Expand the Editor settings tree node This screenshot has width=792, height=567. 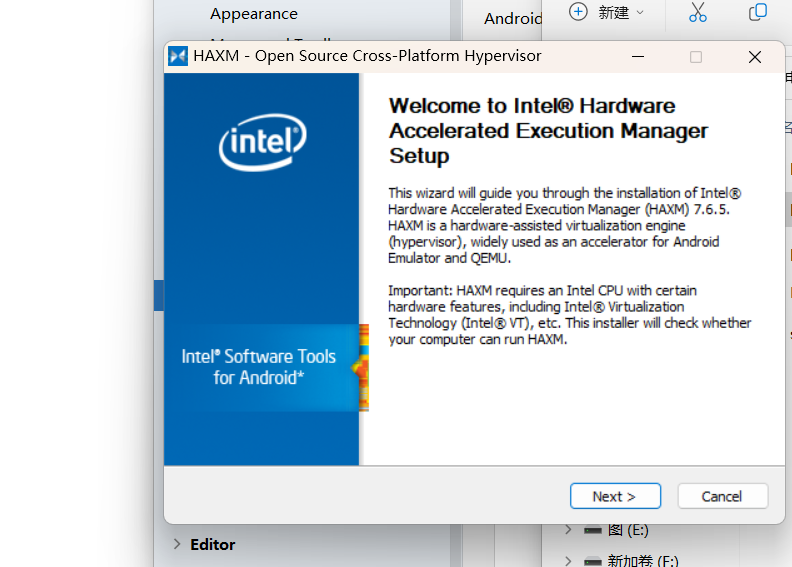point(177,544)
